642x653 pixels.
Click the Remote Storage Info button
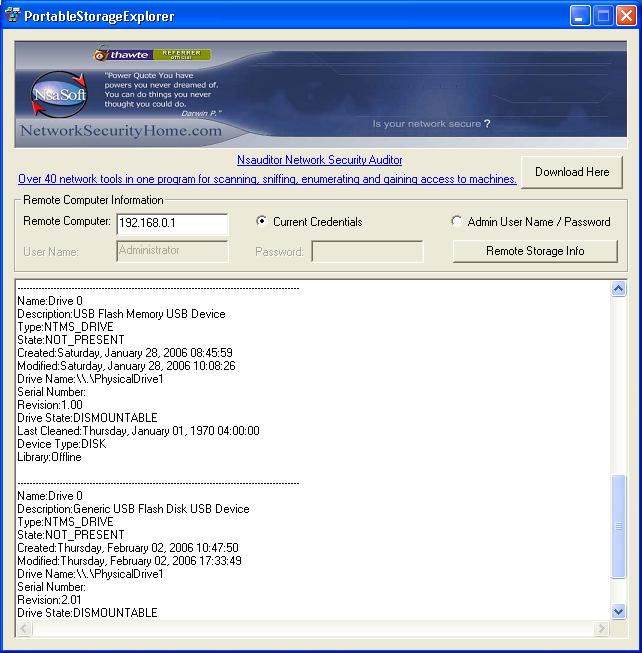pos(535,251)
